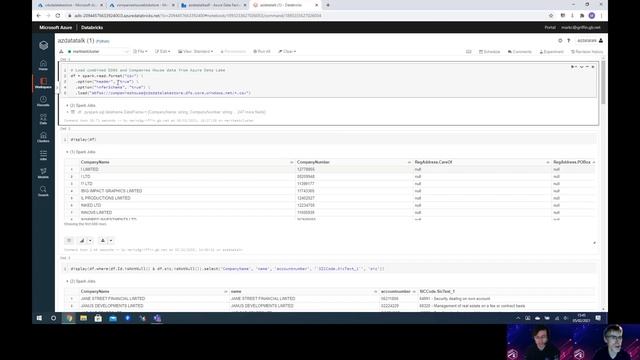This screenshot has width=640, height=360.
Task: Open the help question mark icon
Action: pyautogui.click(x=569, y=40)
